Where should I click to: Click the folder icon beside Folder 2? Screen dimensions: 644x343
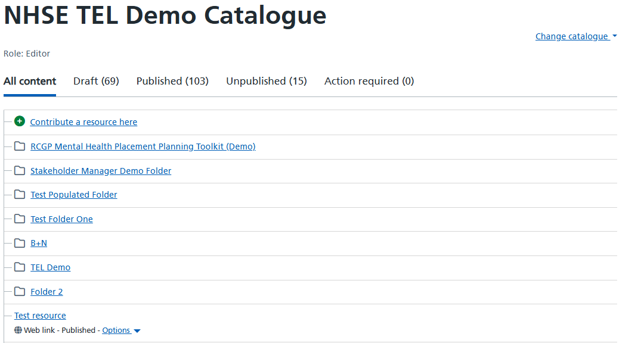click(20, 291)
